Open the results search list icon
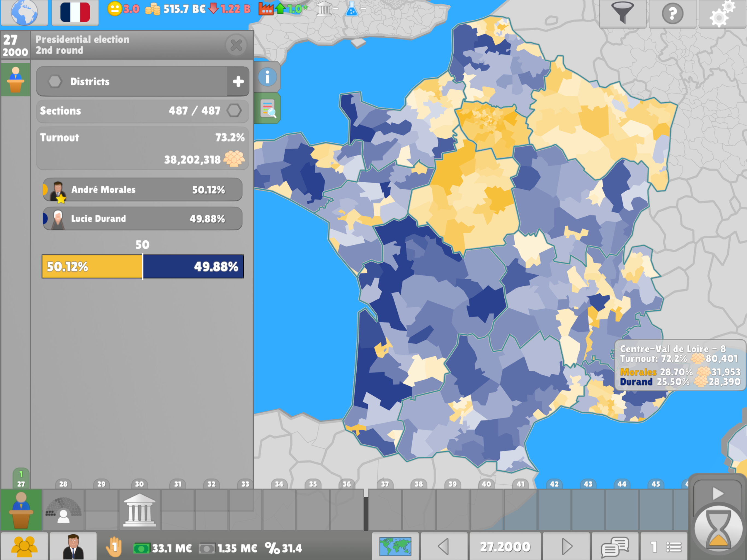The image size is (747, 560). pos(268,108)
